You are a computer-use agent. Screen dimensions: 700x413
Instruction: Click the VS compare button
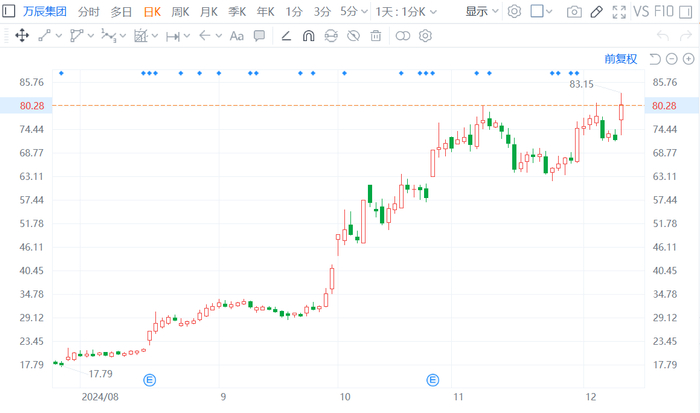coord(647,12)
